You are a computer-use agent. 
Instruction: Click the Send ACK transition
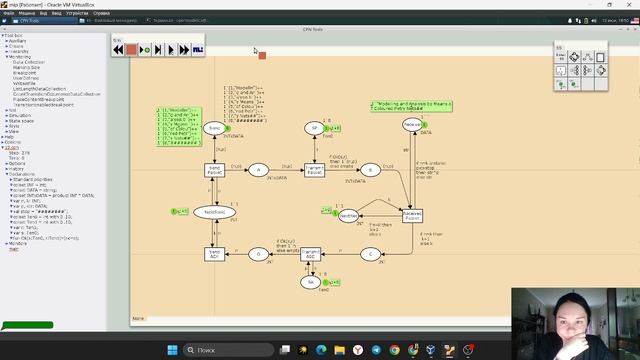pyautogui.click(x=214, y=254)
